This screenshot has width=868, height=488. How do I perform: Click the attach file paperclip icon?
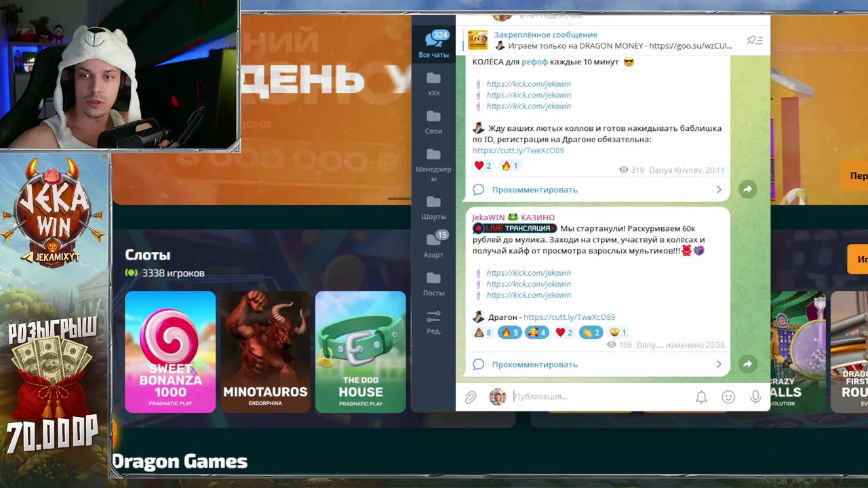pyautogui.click(x=471, y=397)
